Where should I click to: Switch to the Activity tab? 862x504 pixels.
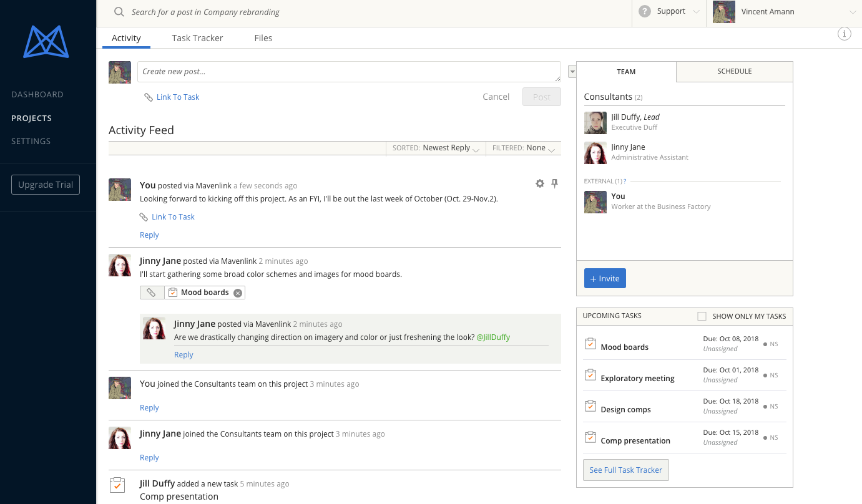(x=126, y=38)
